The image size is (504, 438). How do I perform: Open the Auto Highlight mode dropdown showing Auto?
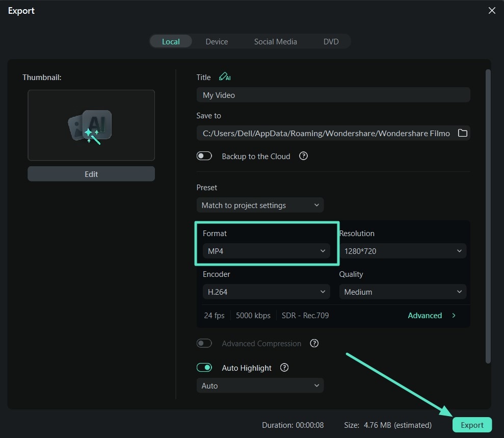coord(260,385)
